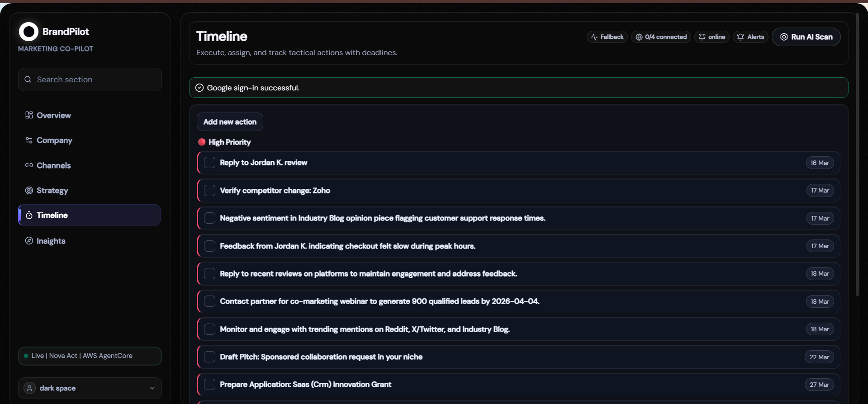Click the Timeline page title
This screenshot has width=868, height=404.
click(x=222, y=37)
